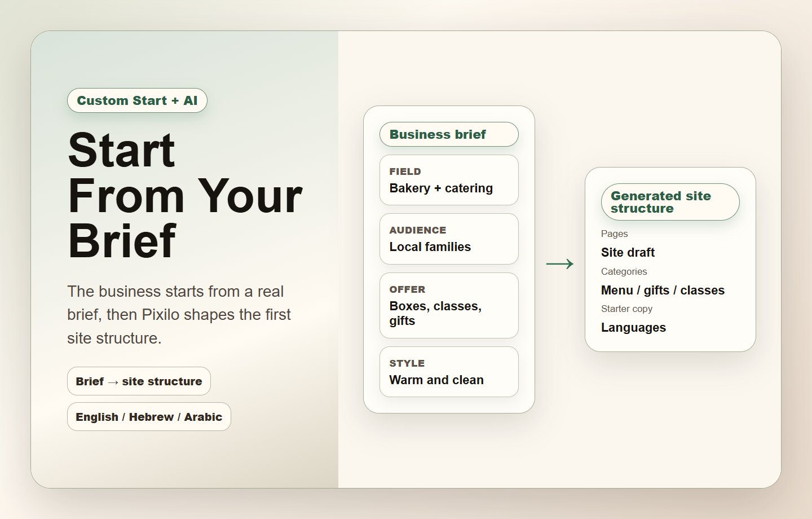
Task: Click the Custom Start + AI badge
Action: (x=137, y=100)
